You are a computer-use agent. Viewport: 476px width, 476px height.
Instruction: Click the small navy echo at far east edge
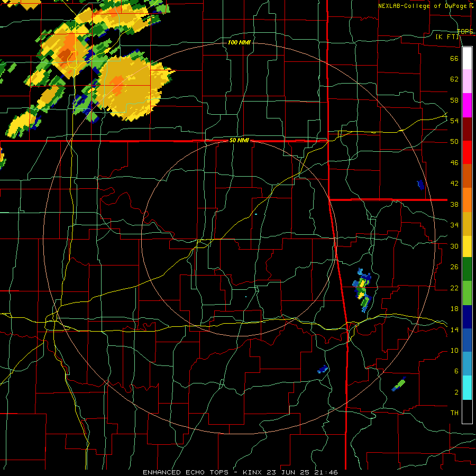pos(420,185)
